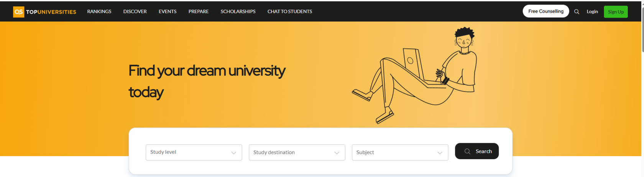This screenshot has width=644, height=177.
Task: Click the Subject chevron arrow
Action: [440, 153]
